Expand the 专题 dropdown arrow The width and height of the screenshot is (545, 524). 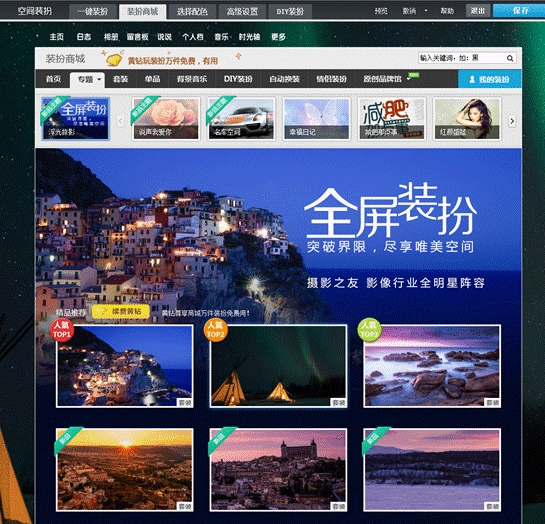point(99,79)
